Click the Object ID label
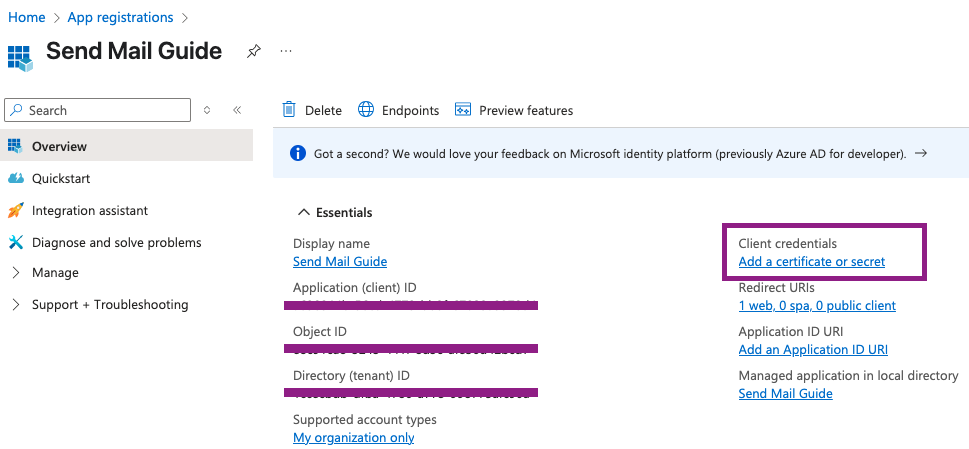The height and width of the screenshot is (449, 969). pyautogui.click(x=320, y=331)
